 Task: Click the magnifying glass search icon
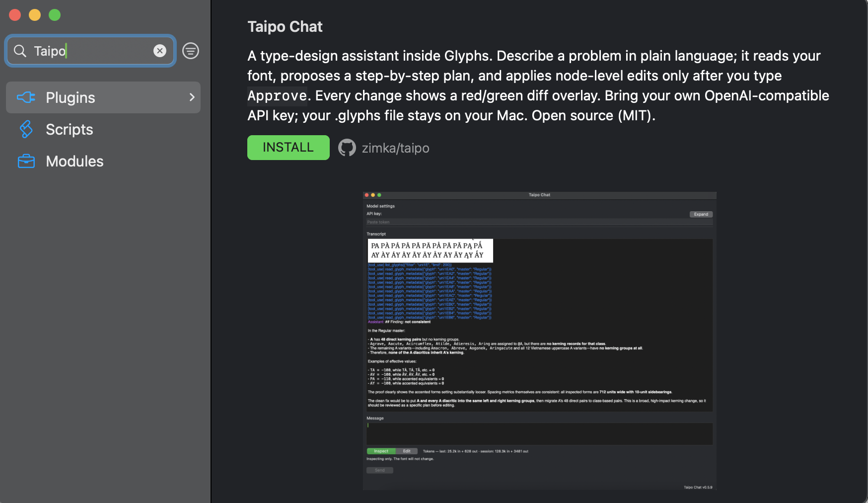[20, 51]
